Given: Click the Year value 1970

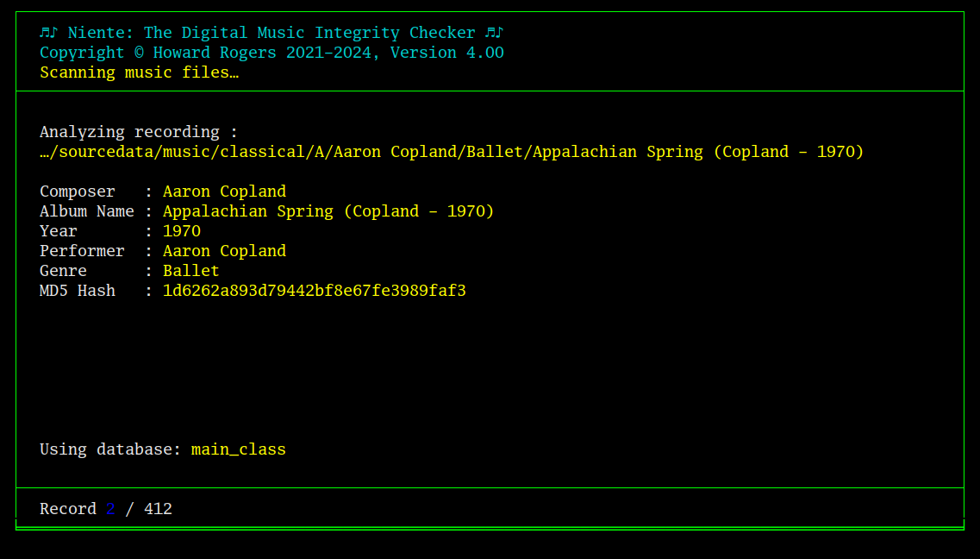Looking at the screenshot, I should point(182,231).
